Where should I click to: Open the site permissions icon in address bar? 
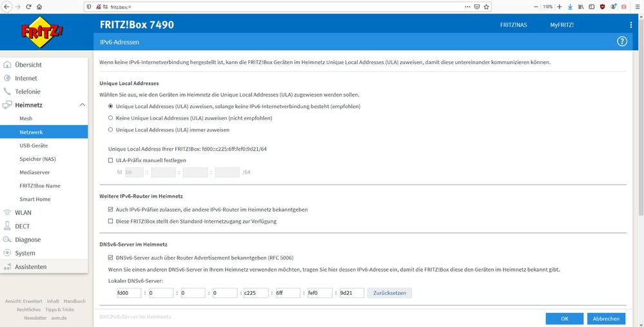[x=106, y=7]
